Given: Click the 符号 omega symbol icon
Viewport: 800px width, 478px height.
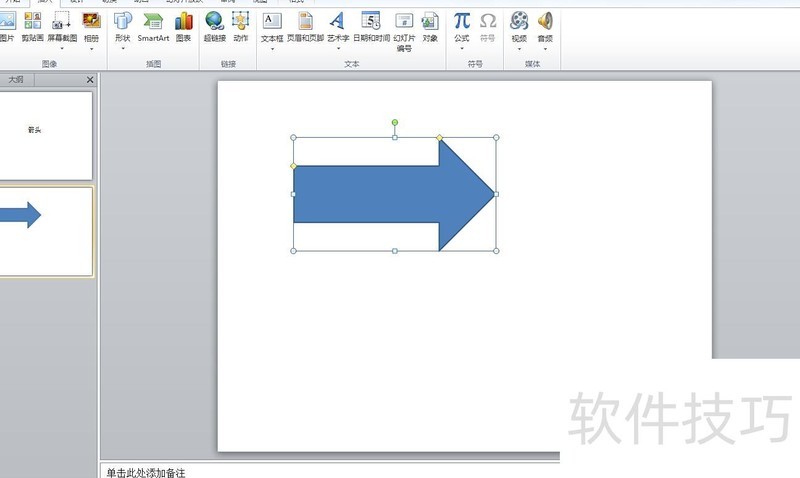Looking at the screenshot, I should pos(488,21).
